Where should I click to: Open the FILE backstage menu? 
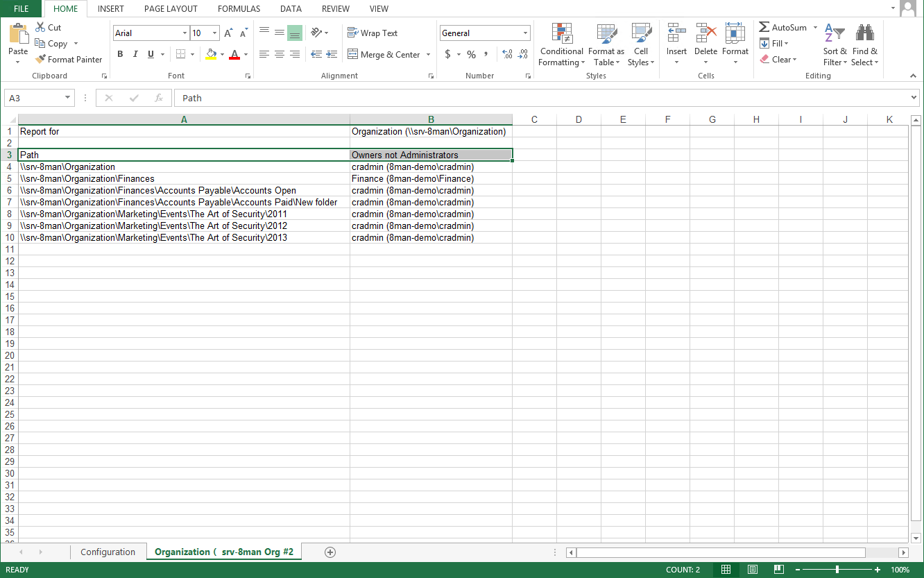[x=21, y=9]
